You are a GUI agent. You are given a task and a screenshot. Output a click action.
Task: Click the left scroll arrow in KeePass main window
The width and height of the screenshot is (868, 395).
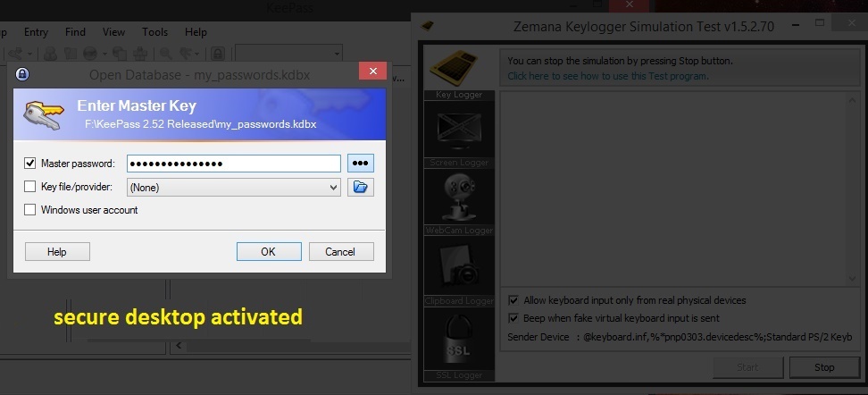click(179, 346)
